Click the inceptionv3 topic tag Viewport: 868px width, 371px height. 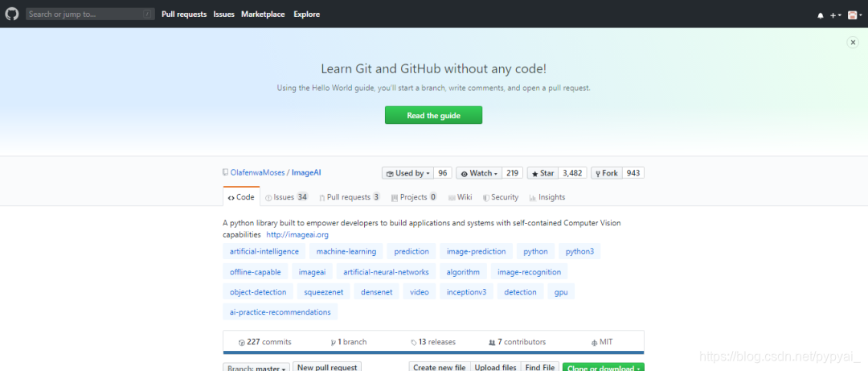coord(467,291)
